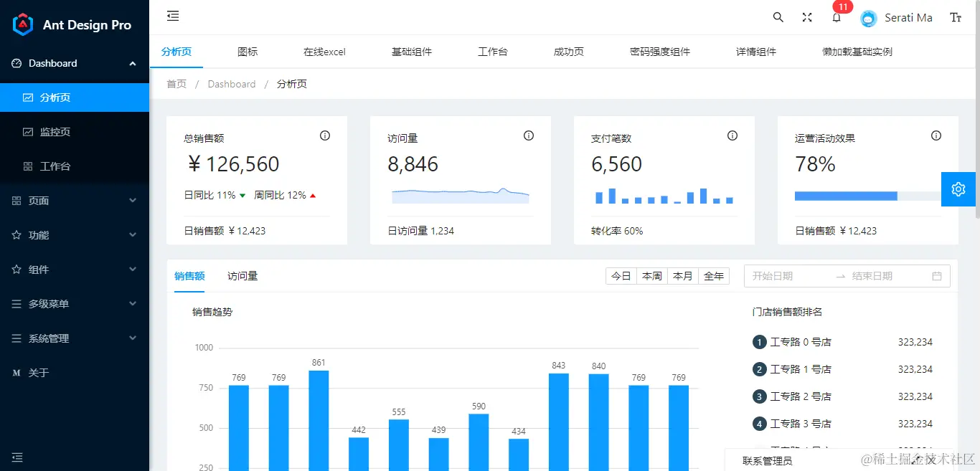
Task: Click the 78% activity progress bar
Action: [868, 196]
